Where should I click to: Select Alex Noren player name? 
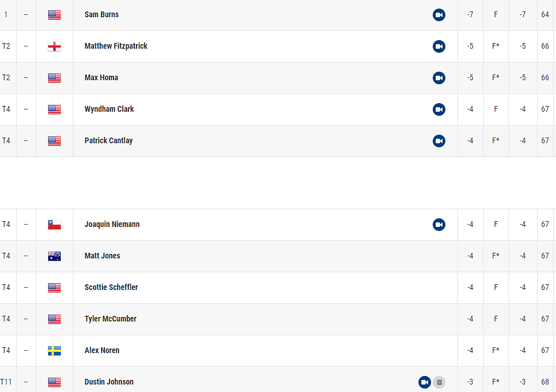pyautogui.click(x=102, y=350)
